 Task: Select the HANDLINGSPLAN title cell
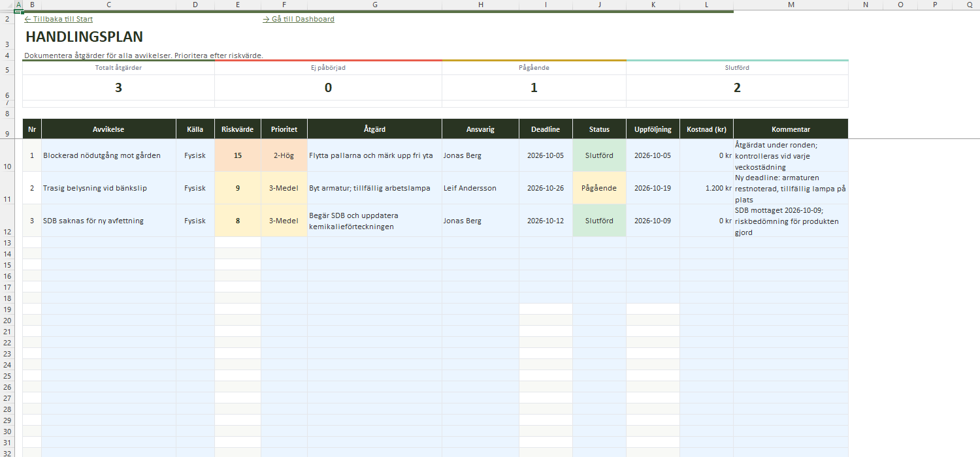click(84, 37)
